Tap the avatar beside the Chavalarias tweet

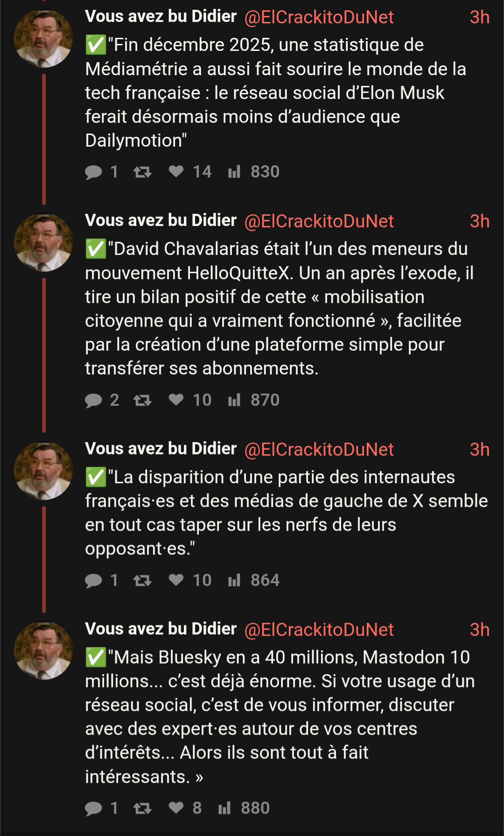click(x=43, y=243)
